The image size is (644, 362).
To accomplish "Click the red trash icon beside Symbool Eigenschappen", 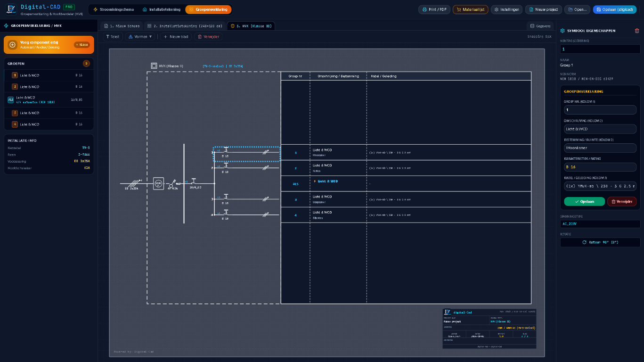I will pyautogui.click(x=637, y=31).
